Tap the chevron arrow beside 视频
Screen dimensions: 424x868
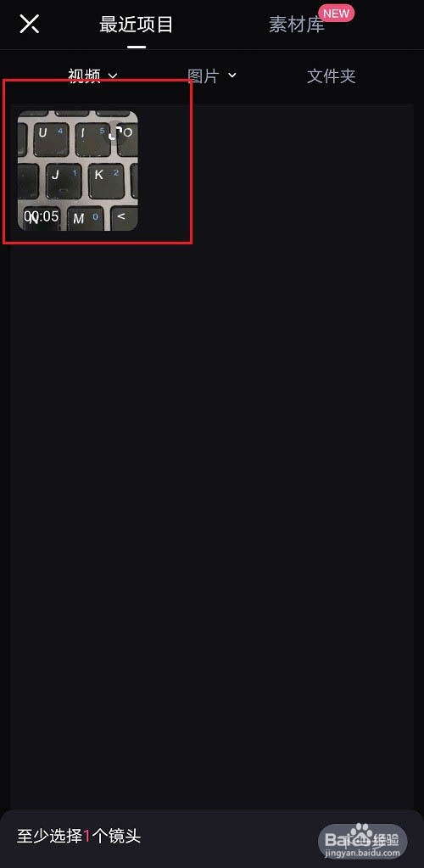tap(113, 76)
